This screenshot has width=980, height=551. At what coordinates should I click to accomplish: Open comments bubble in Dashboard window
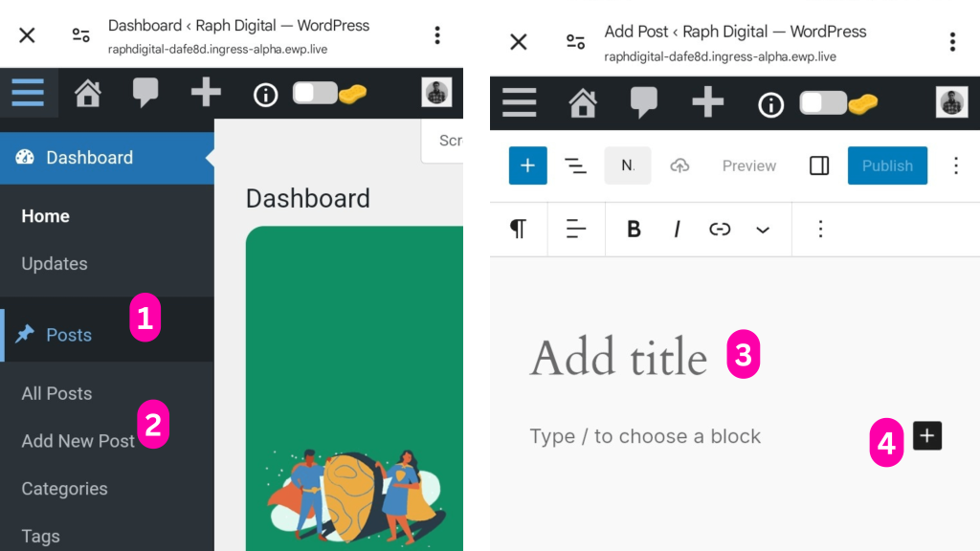point(145,94)
